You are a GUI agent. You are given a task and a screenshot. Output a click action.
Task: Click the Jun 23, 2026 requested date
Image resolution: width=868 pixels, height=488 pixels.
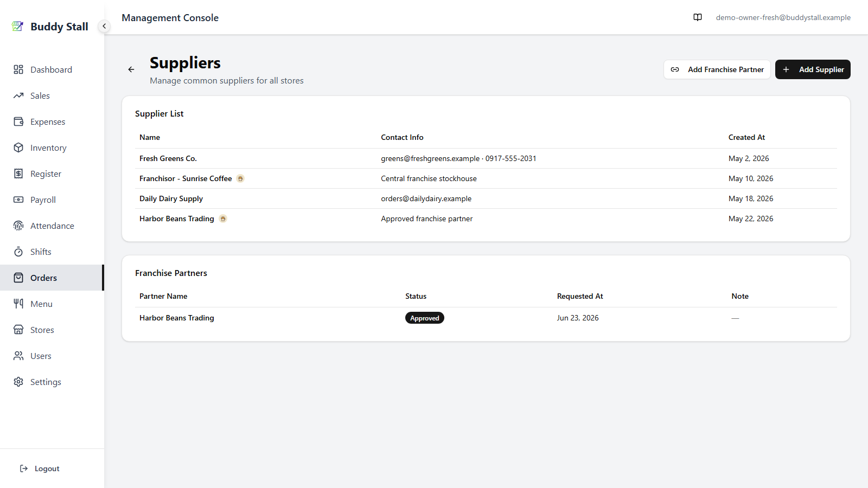click(x=578, y=318)
